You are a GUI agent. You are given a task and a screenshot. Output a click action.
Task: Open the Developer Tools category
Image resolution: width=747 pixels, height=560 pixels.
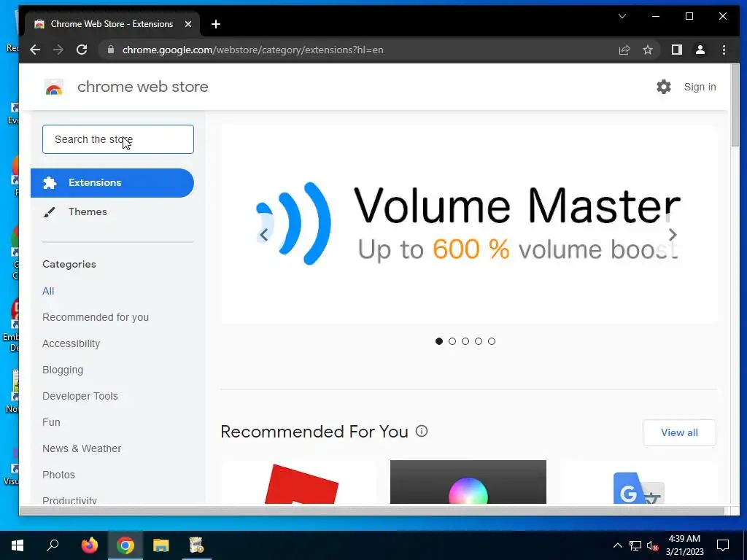coord(80,396)
